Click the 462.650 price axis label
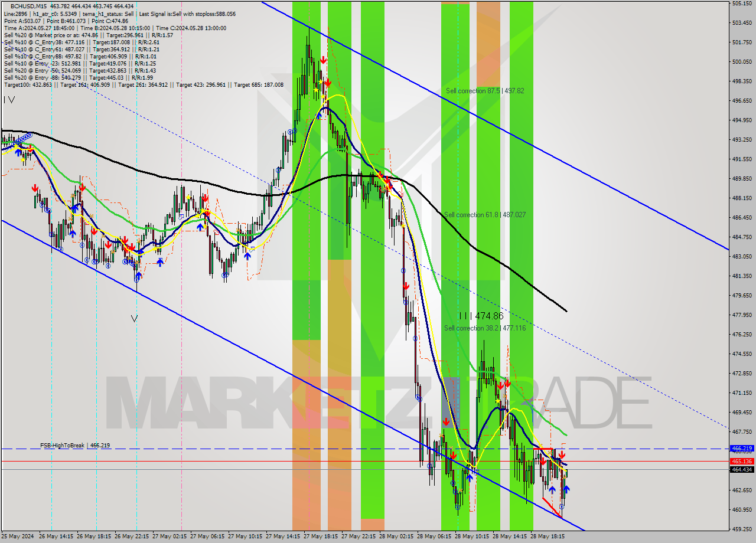 coord(741,490)
